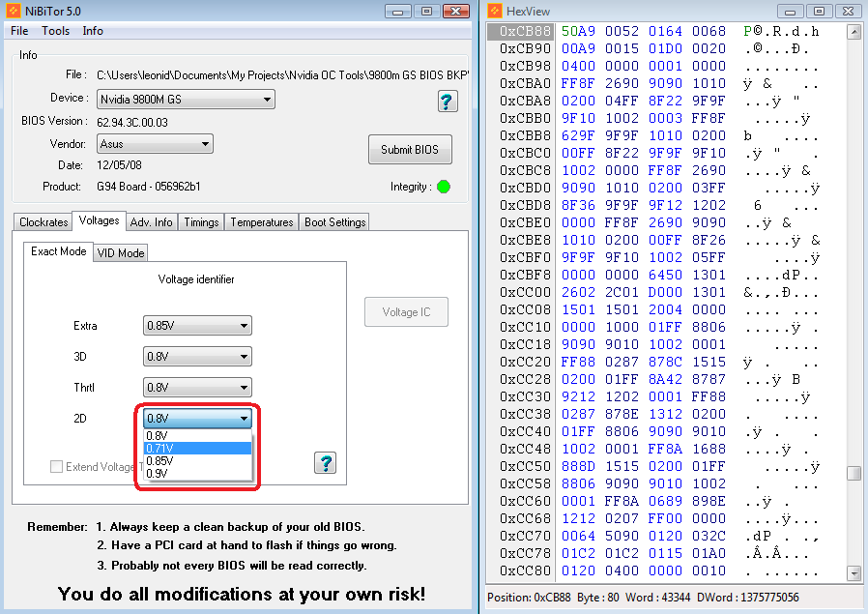Open the Info menu
This screenshot has height=614, width=868.
93,31
